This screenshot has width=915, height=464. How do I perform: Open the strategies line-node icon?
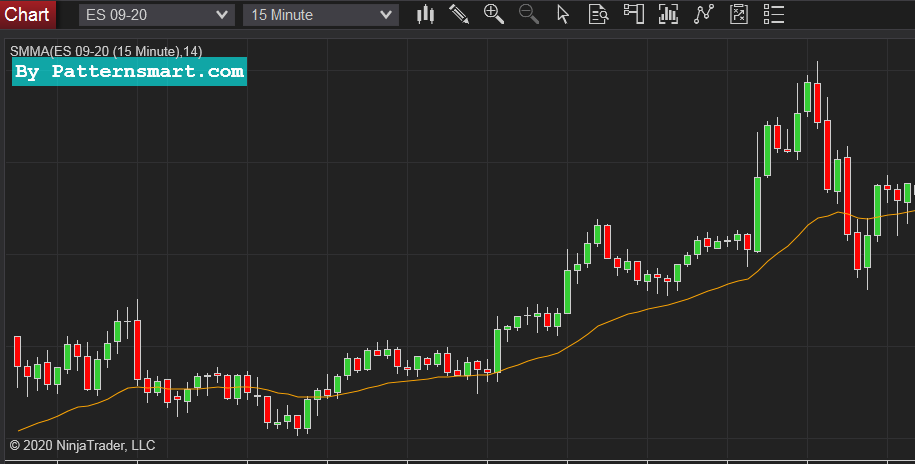pyautogui.click(x=704, y=14)
